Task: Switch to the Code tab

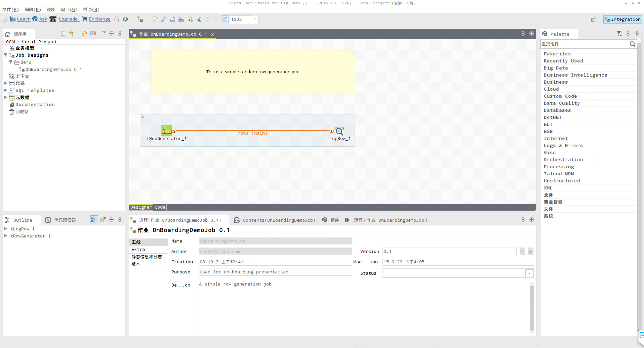Action: tap(160, 207)
